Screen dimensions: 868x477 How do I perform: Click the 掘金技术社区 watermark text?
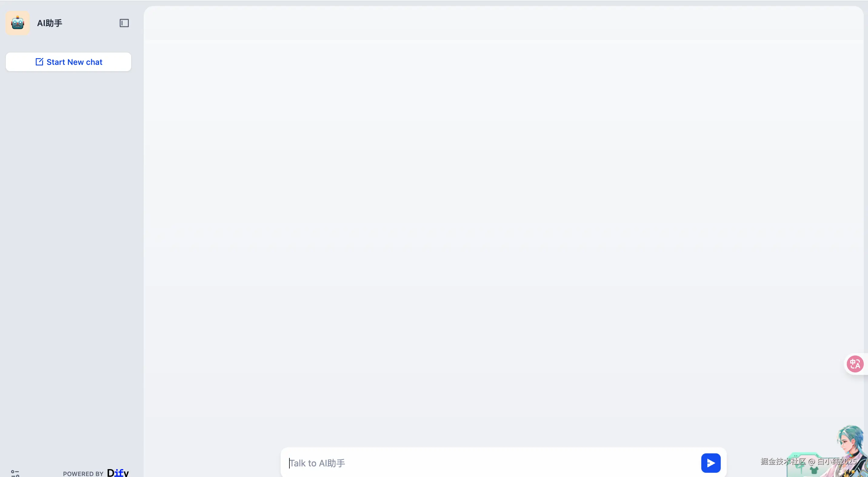pyautogui.click(x=783, y=461)
